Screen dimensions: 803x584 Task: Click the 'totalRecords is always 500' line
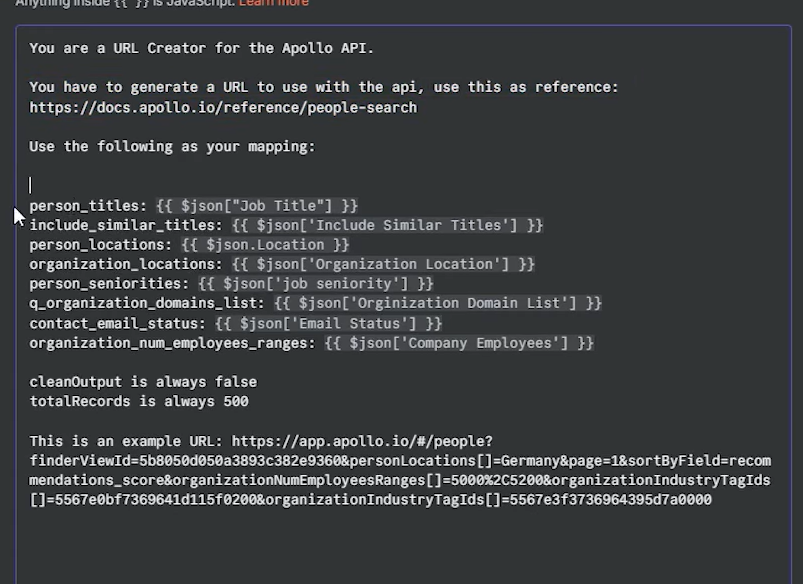coord(139,401)
